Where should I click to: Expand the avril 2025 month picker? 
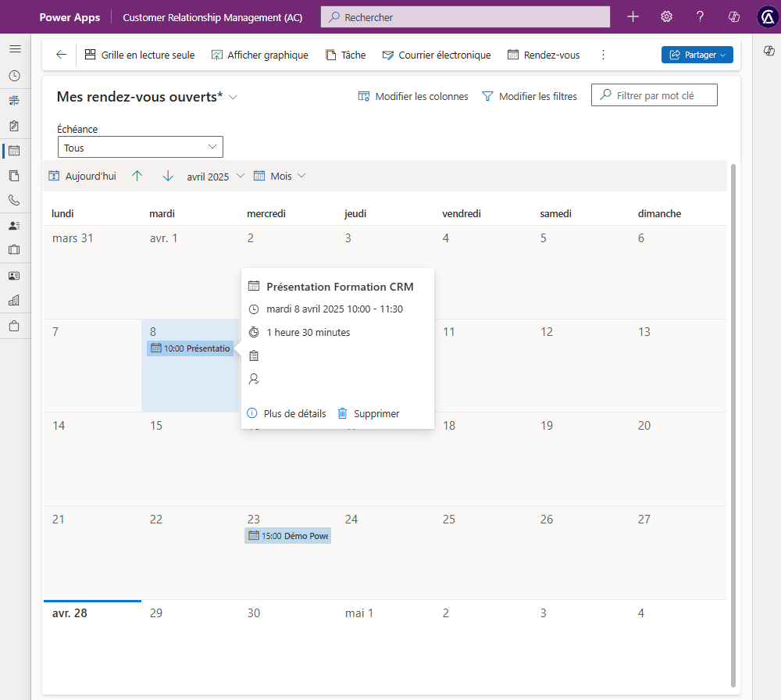pyautogui.click(x=216, y=176)
